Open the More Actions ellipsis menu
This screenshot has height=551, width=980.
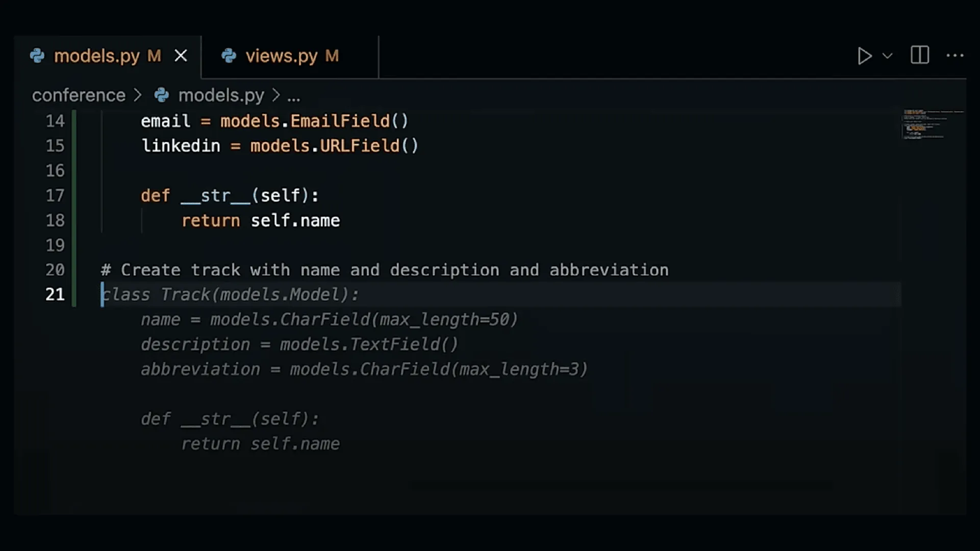pos(955,56)
